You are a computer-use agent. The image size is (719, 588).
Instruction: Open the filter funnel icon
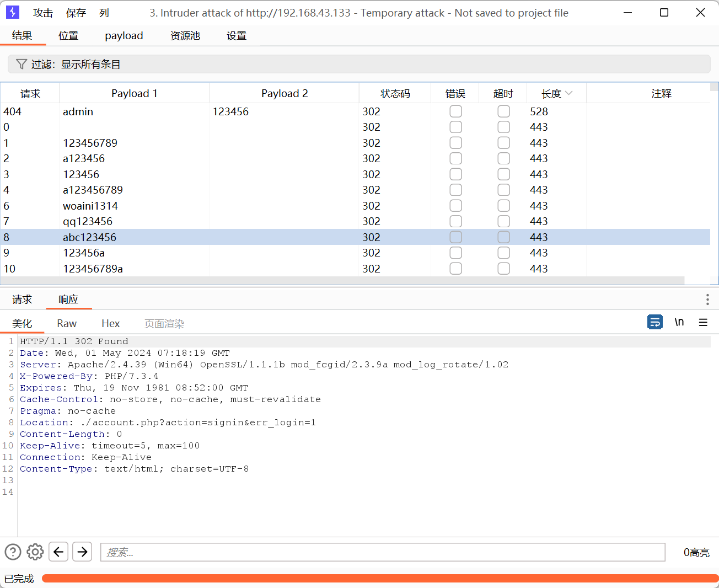[22, 64]
